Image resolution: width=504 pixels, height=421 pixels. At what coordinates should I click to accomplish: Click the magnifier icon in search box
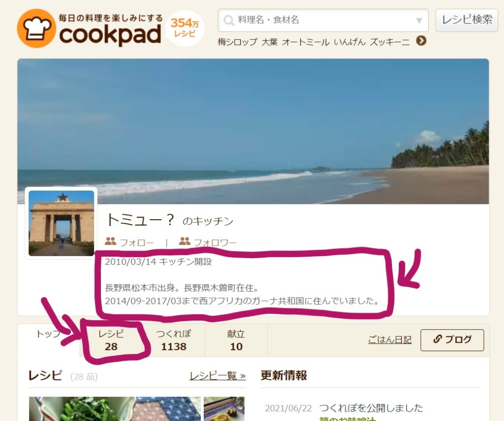228,20
